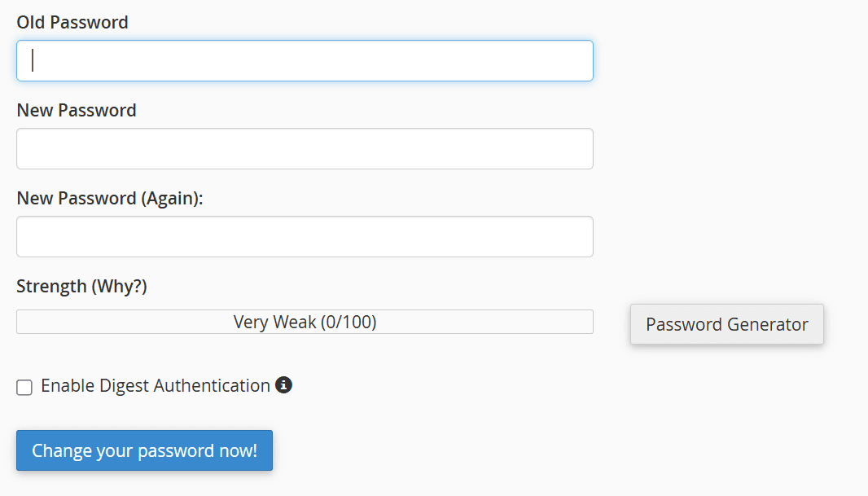This screenshot has height=496, width=868.
Task: Click the 'Strength' label text
Action: [x=51, y=286]
